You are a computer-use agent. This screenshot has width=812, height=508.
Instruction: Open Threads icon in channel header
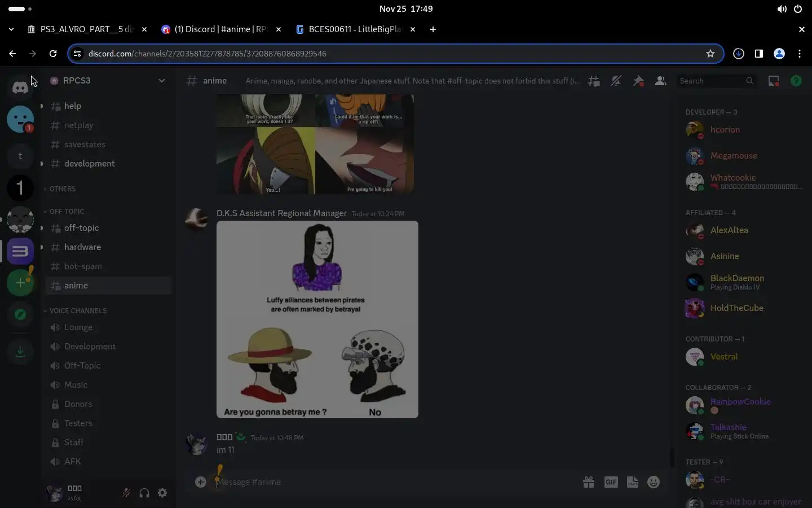[594, 81]
